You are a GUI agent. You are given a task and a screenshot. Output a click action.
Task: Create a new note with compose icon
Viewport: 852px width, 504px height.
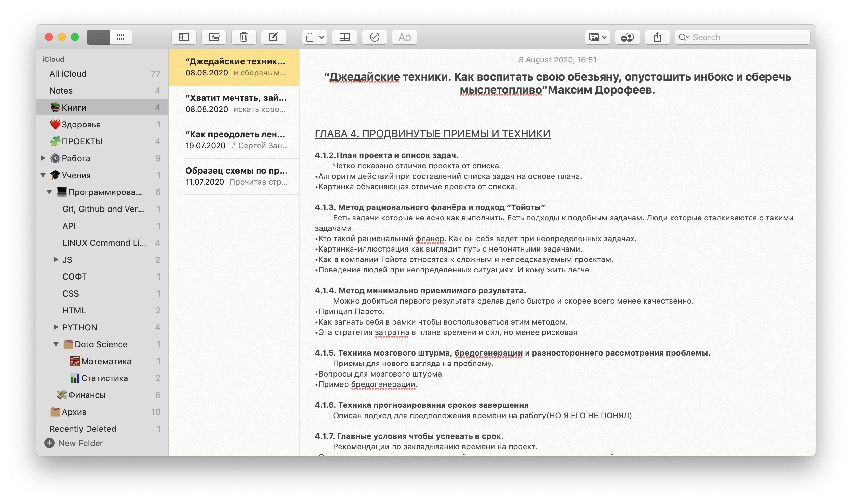coord(273,37)
